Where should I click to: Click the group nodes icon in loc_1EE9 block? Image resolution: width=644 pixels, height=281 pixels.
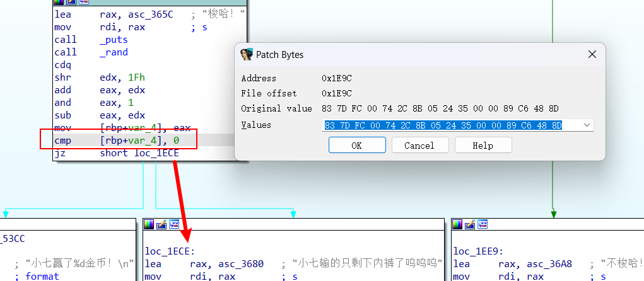pos(483,224)
